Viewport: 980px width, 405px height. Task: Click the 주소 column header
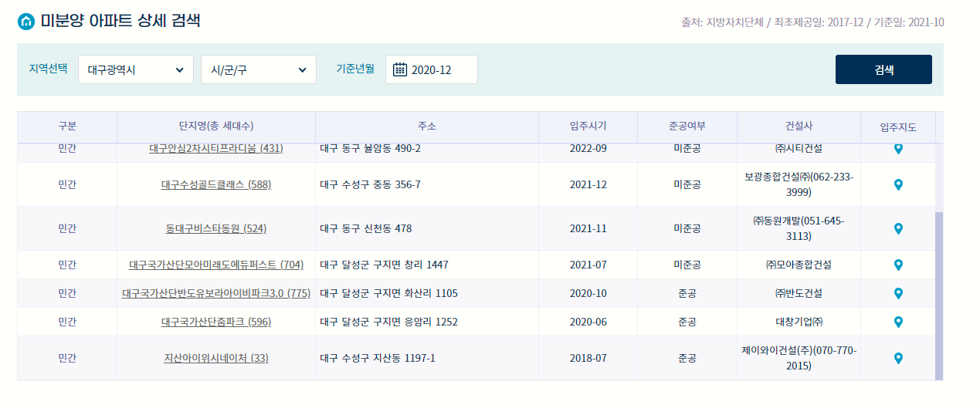427,127
